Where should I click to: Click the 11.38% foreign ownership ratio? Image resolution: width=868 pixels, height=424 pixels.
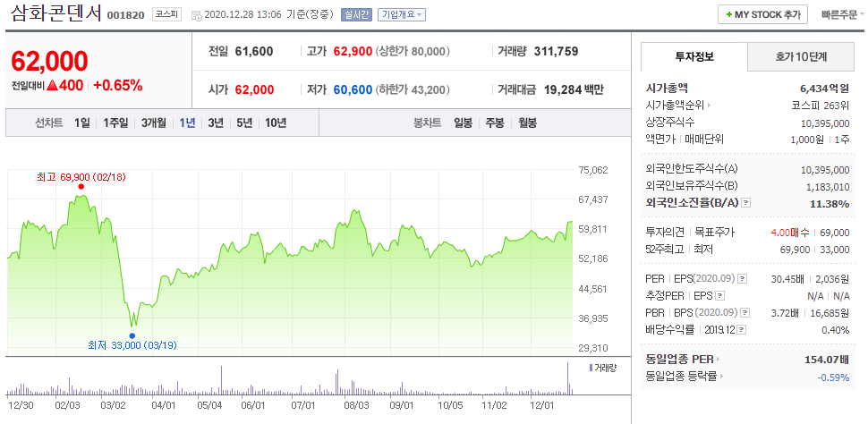[x=830, y=204]
